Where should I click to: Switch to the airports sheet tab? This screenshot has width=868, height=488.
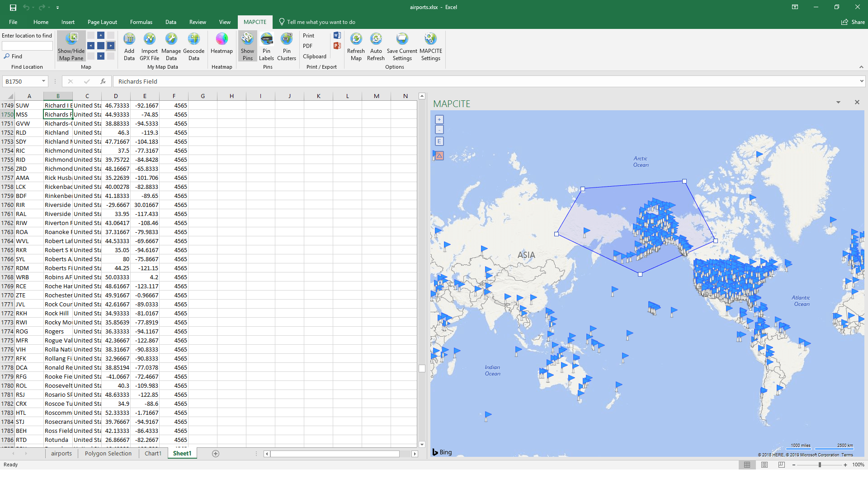(x=61, y=453)
